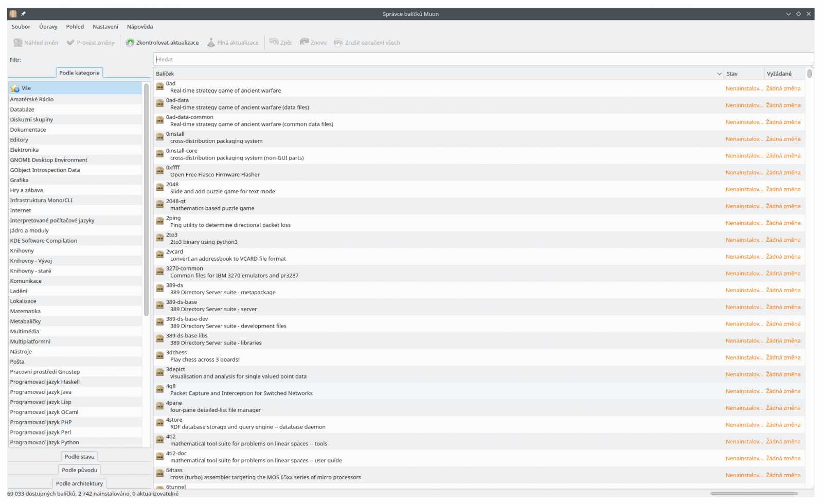823x504 pixels.
Task: Sort packages by Vyžádané column
Action: coord(784,74)
